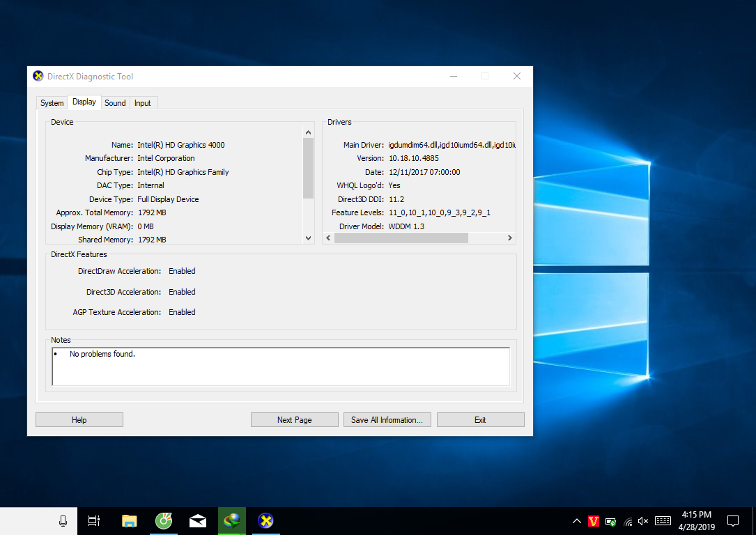Screen dimensions: 756x535
Task: Click the 'Display Memory (VRAM):' label
Action: click(92, 226)
